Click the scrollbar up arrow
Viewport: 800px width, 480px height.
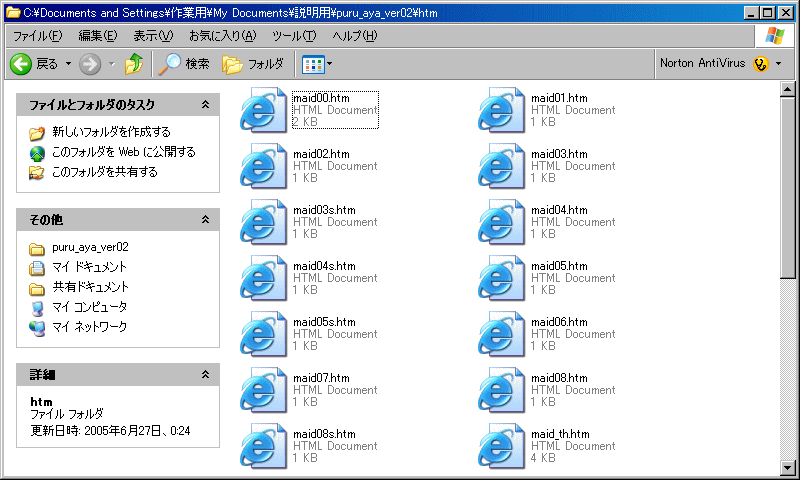click(x=787, y=89)
